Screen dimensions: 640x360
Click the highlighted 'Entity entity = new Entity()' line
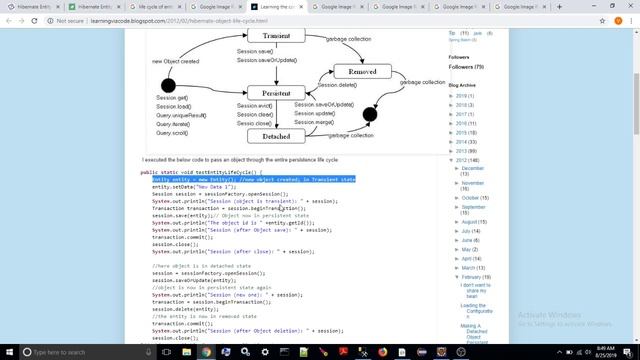coord(254,180)
